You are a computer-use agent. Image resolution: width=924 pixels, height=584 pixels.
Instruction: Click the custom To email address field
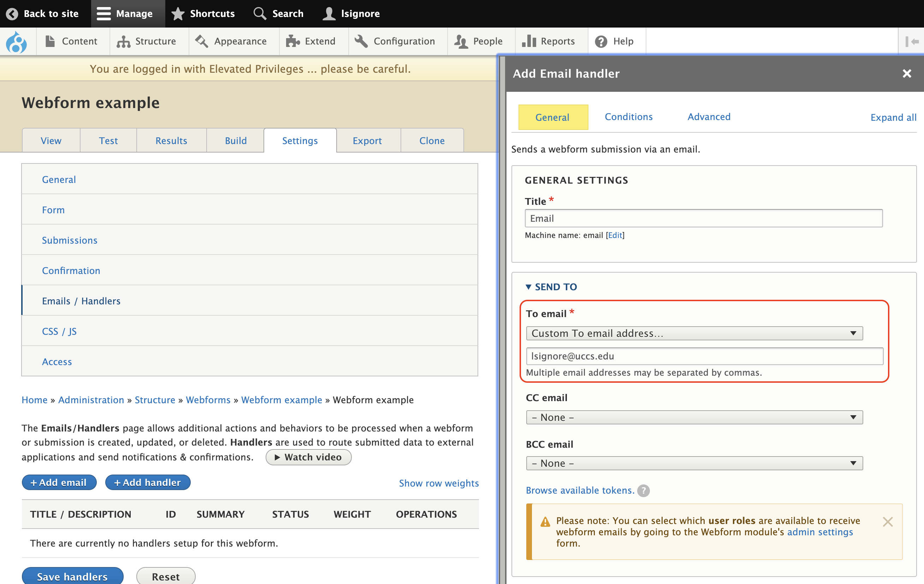point(705,357)
